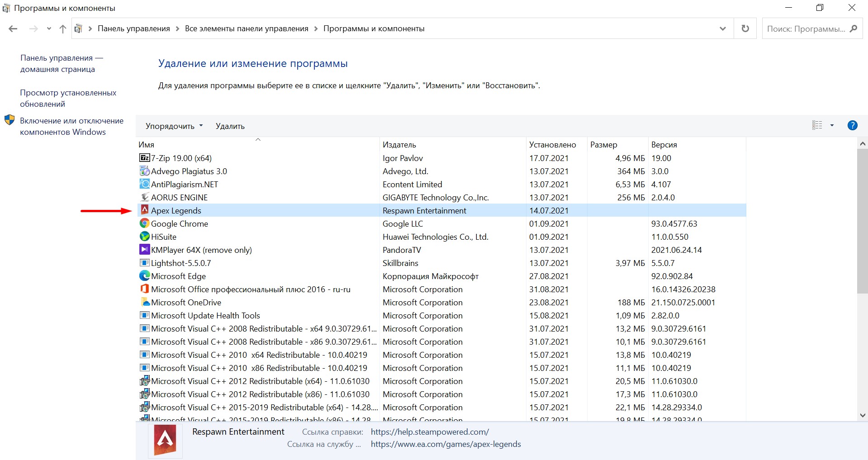The height and width of the screenshot is (460, 868).
Task: Expand the chevron after Панель управления
Action: click(178, 28)
